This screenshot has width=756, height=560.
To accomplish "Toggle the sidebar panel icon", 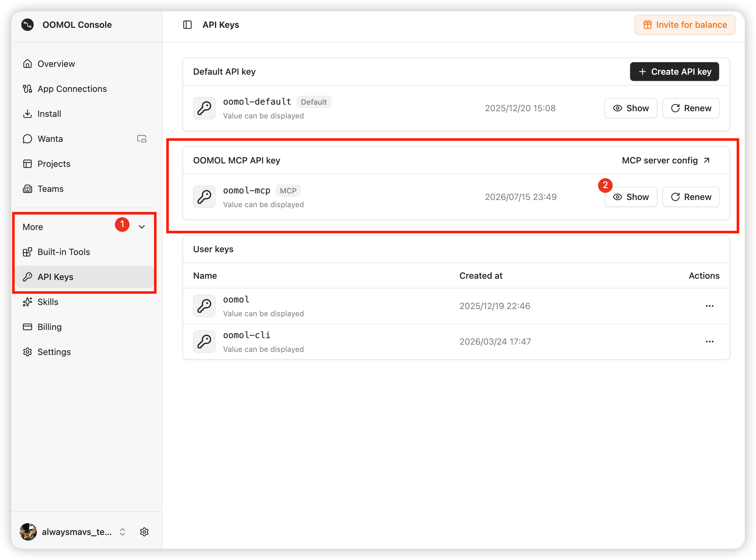I will coord(187,25).
